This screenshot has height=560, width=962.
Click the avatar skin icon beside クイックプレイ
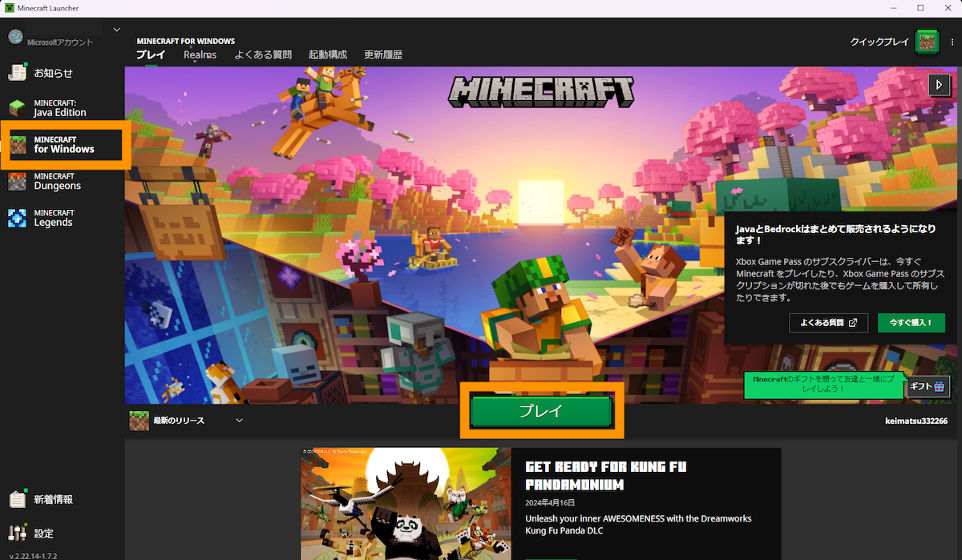coord(927,42)
